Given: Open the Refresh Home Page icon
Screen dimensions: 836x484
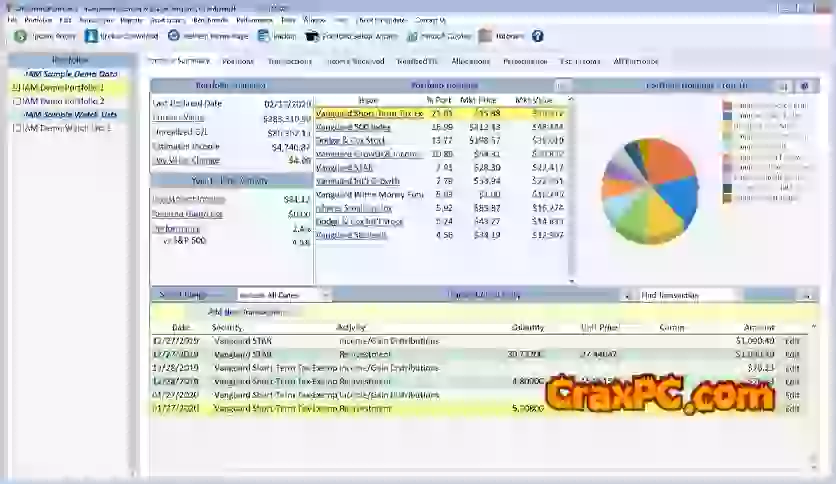Looking at the screenshot, I should coord(174,36).
